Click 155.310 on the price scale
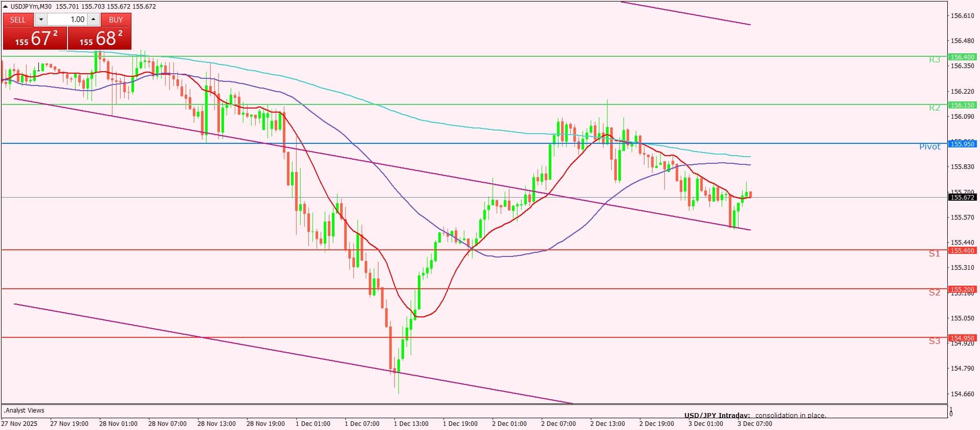The image size is (980, 430). 962,268
